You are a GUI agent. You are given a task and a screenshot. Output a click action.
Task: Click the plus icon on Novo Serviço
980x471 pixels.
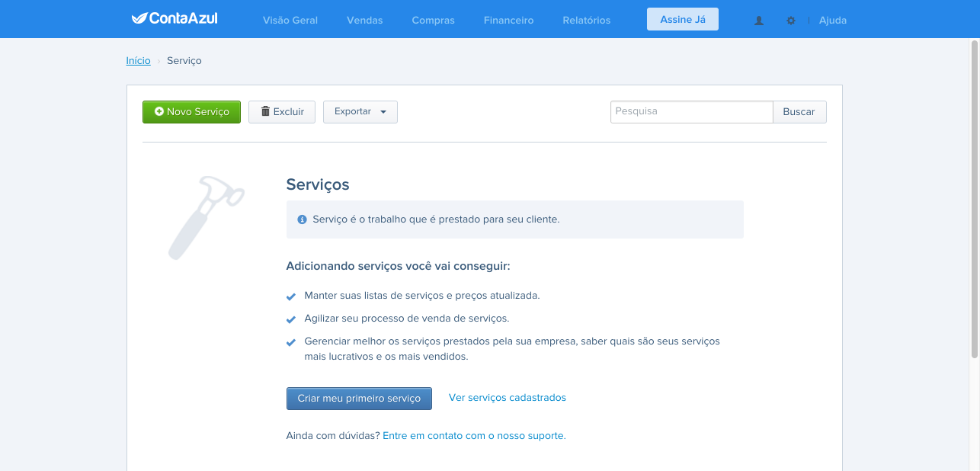(x=159, y=111)
